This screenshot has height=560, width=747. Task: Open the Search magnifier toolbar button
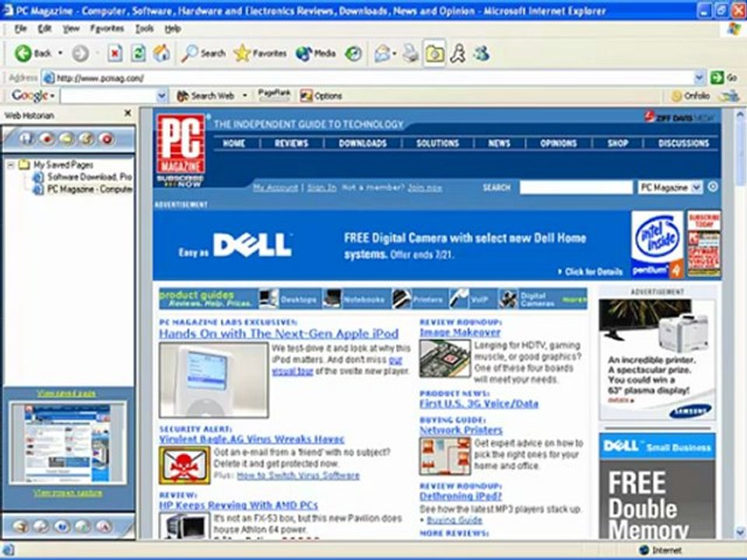[x=203, y=54]
